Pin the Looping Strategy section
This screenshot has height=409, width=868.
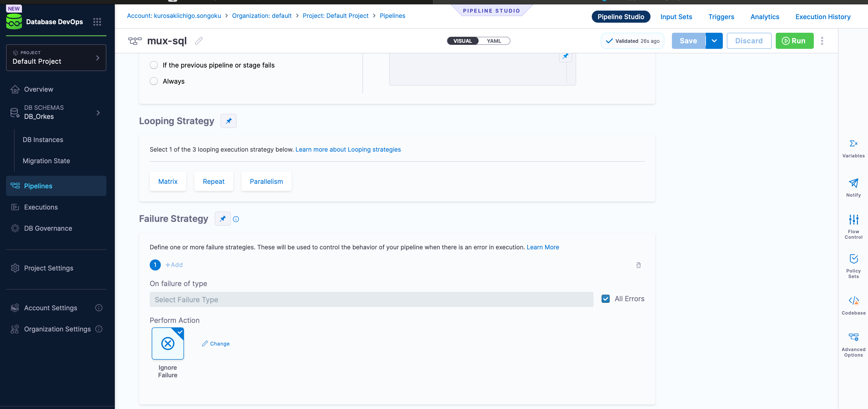(228, 121)
